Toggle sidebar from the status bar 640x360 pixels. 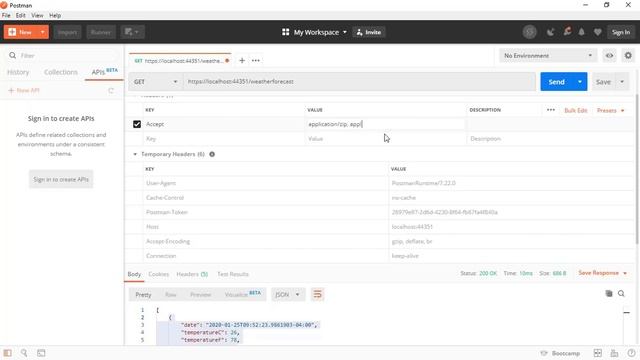(x=7, y=353)
